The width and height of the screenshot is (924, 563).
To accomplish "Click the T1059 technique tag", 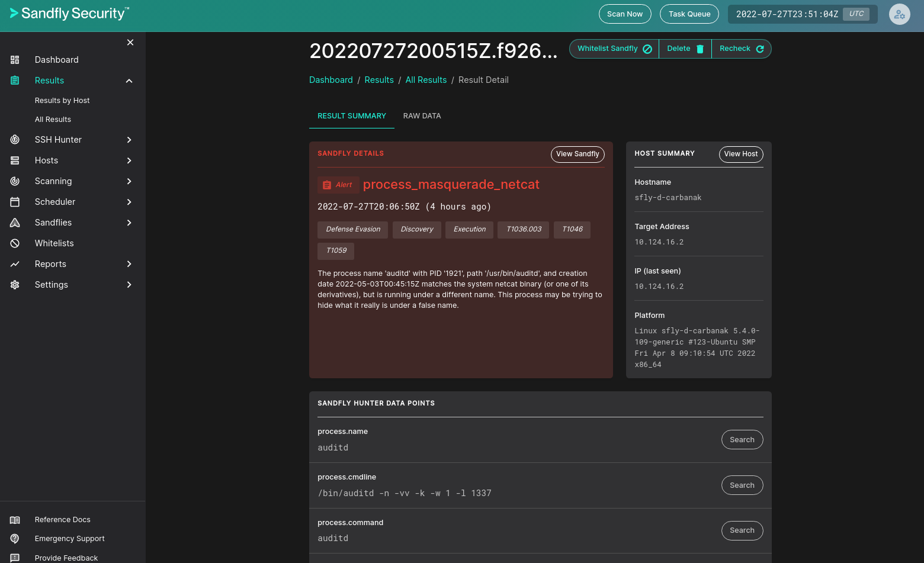I will 336,251.
